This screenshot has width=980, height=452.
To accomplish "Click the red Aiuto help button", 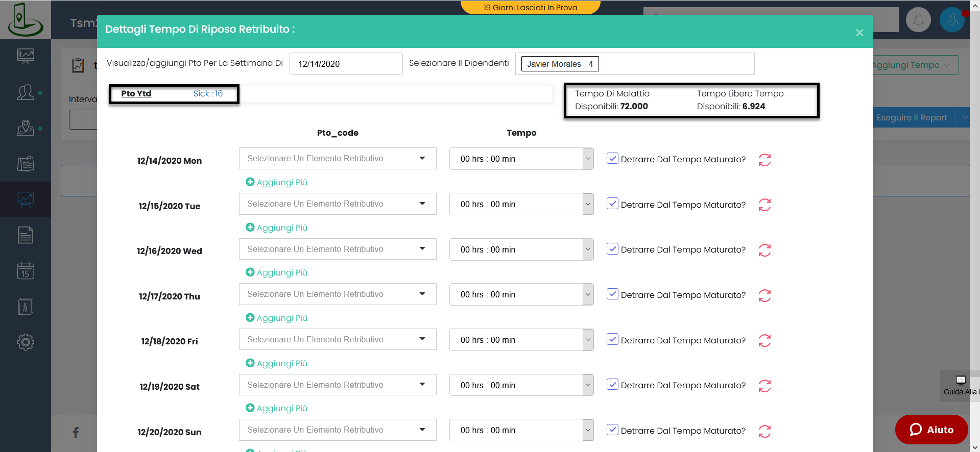I will click(x=931, y=430).
